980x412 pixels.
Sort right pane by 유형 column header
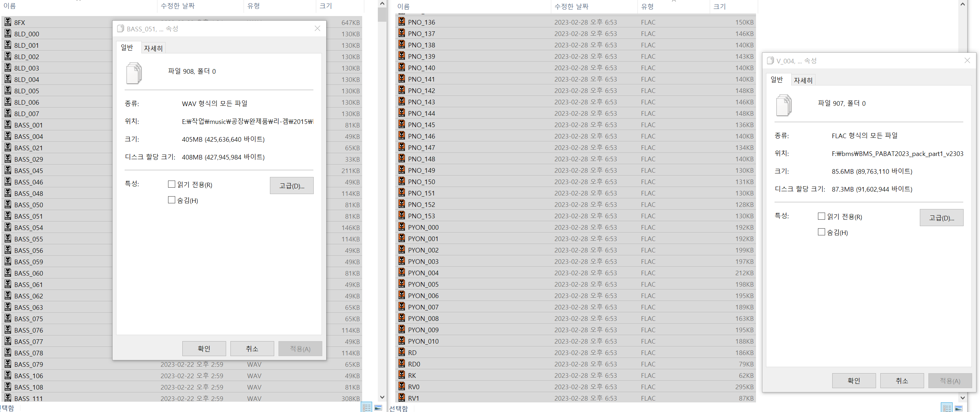pyautogui.click(x=647, y=6)
